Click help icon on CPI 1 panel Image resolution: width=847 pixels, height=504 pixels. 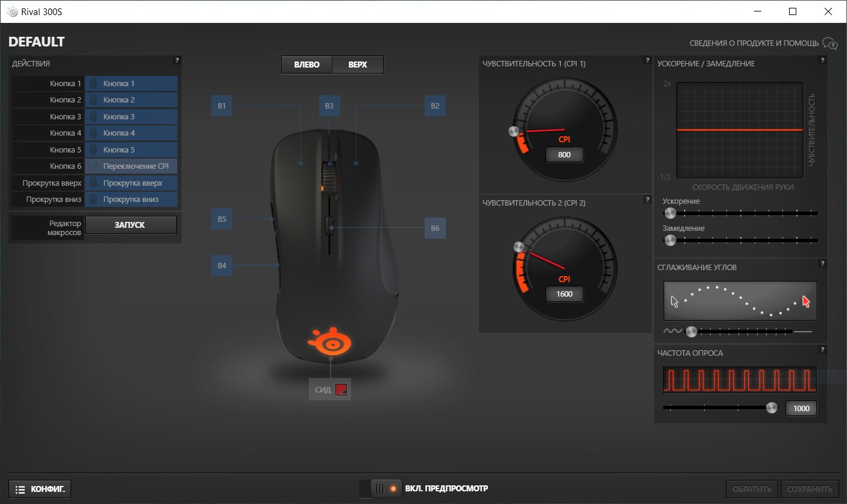coord(647,60)
